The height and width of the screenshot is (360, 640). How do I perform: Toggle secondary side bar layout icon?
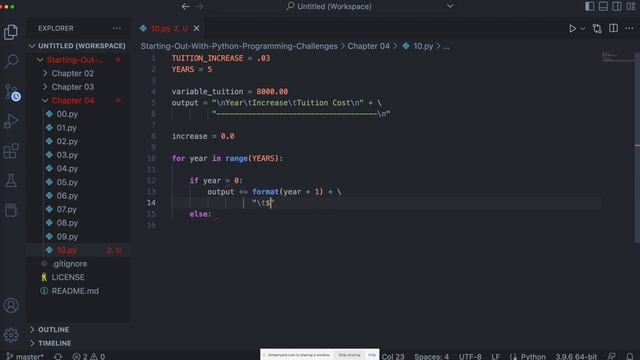(x=617, y=6)
